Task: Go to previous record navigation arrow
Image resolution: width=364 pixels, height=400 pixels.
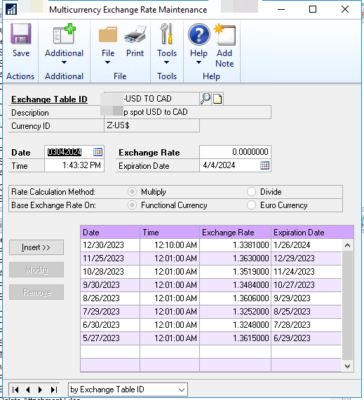Action: [x=28, y=389]
